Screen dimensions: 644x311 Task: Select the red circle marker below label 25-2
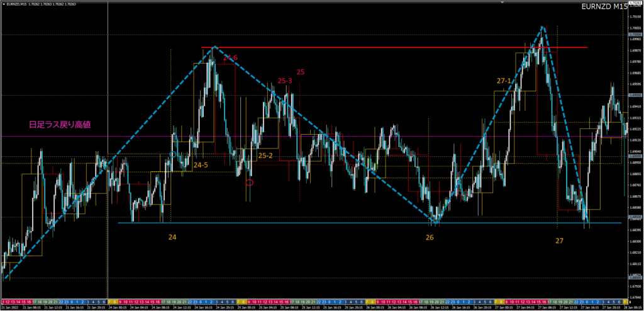pos(250,183)
